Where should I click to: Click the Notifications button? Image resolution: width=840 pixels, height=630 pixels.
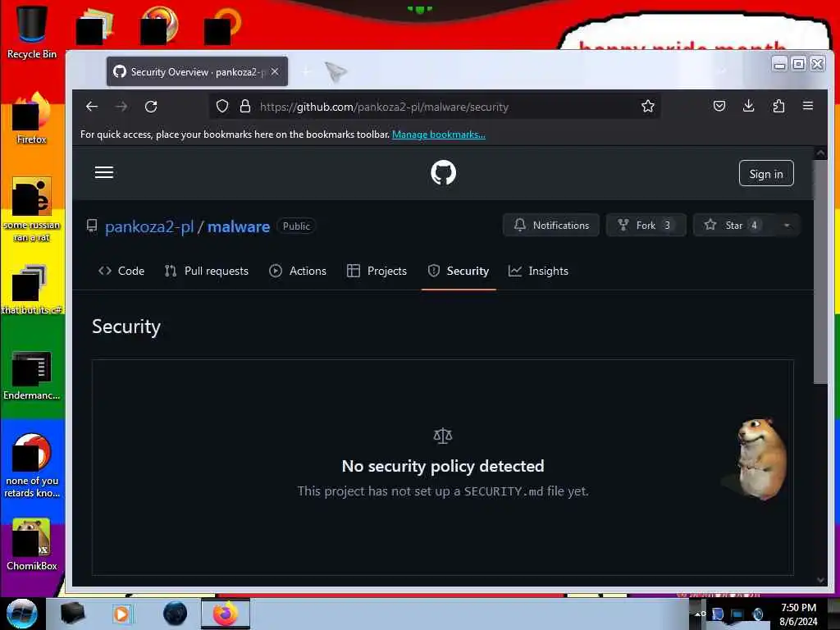(551, 225)
